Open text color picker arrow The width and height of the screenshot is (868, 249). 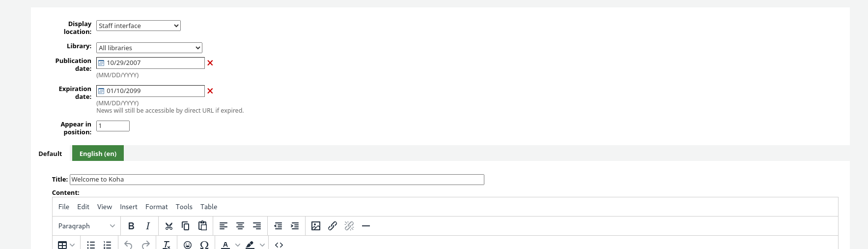pos(238,245)
